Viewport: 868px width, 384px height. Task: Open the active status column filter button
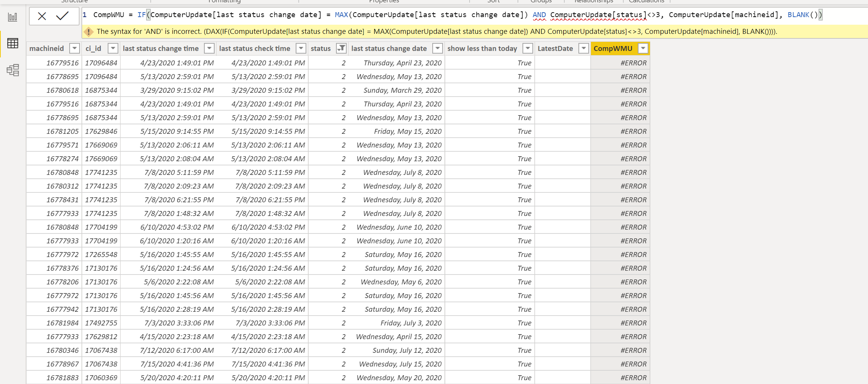point(341,48)
